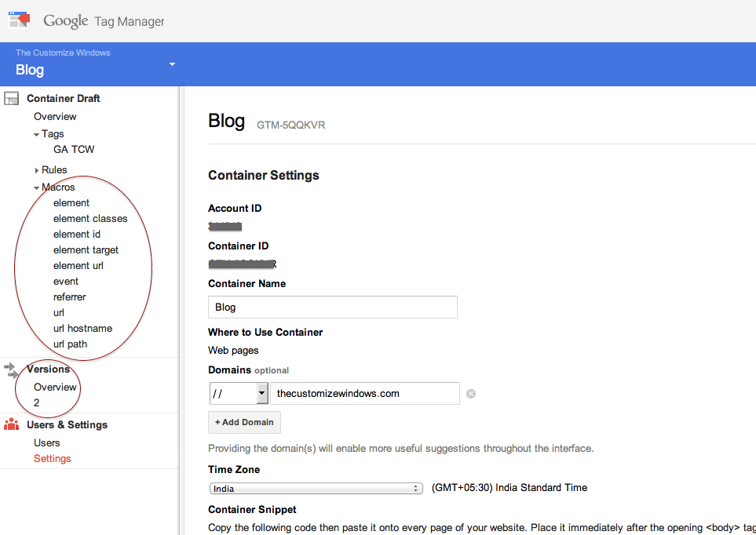Screen dimensions: 756x535
Task: Click the Tags label in sidebar
Action: coord(53,133)
